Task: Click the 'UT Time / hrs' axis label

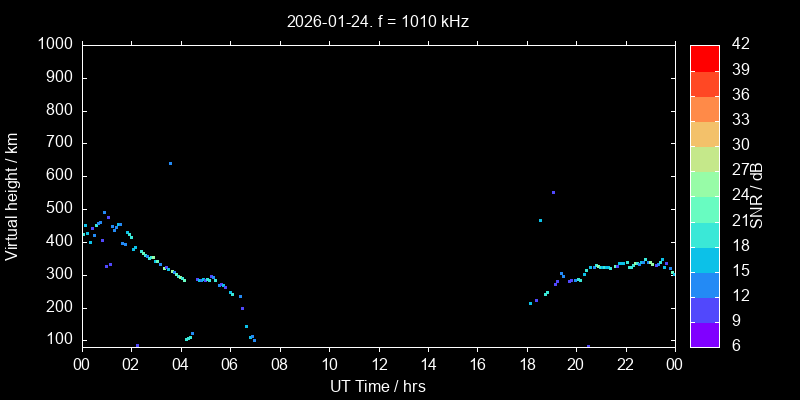Action: pos(378,386)
